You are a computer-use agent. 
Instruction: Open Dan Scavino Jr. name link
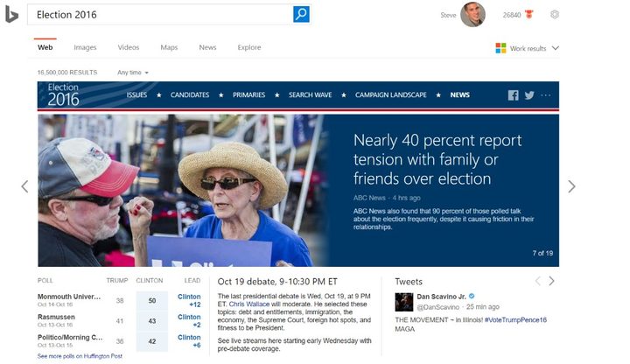pos(441,297)
